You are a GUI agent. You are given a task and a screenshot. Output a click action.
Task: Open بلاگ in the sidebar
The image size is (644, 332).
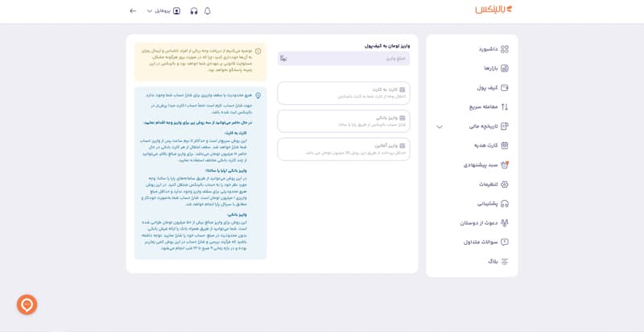498,261
